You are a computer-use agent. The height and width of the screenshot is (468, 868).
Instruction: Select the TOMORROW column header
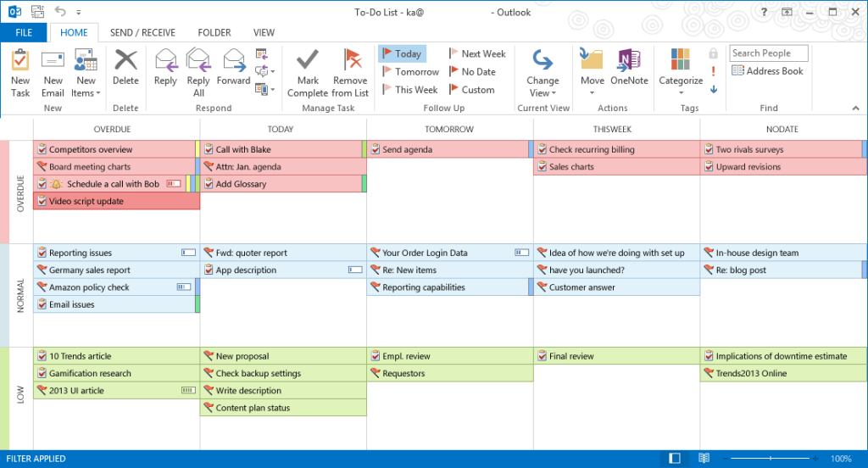click(449, 129)
